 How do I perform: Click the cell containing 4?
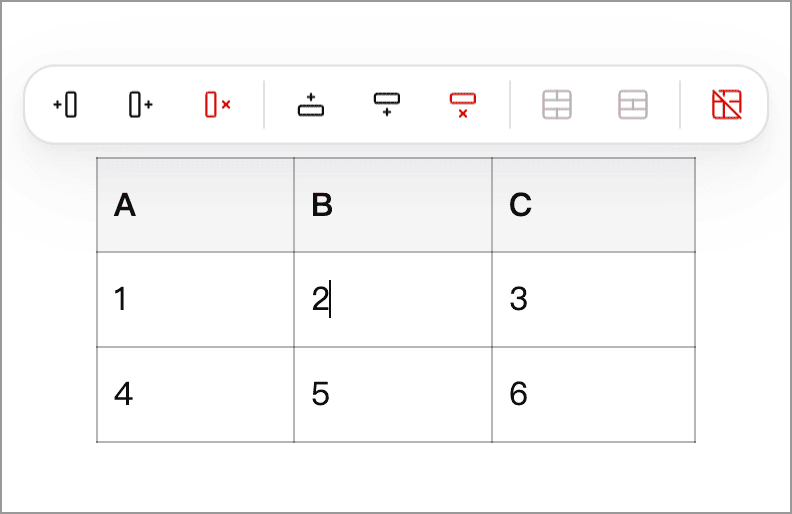click(195, 394)
